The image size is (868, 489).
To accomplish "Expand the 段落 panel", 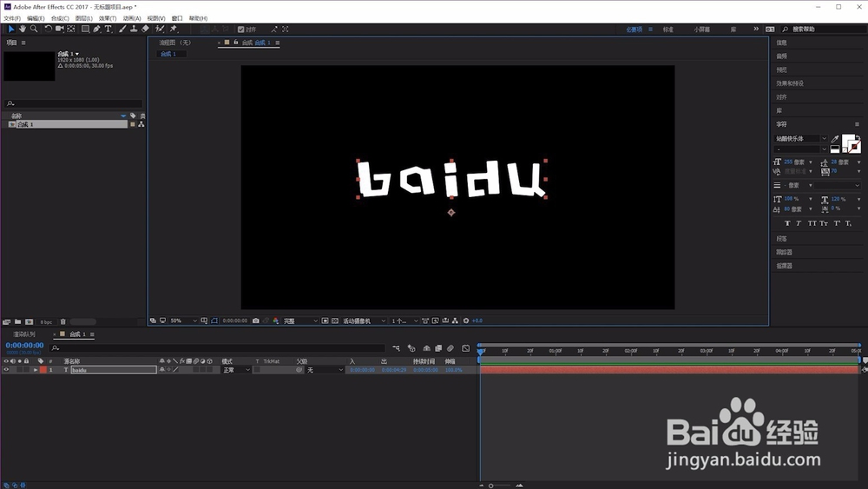I will point(782,239).
